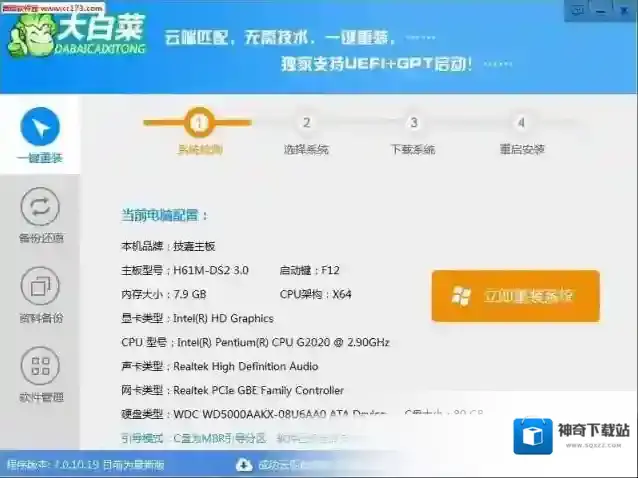The width and height of the screenshot is (638, 478).
Task: Select the 资料备份 copy icon
Action: (40, 287)
